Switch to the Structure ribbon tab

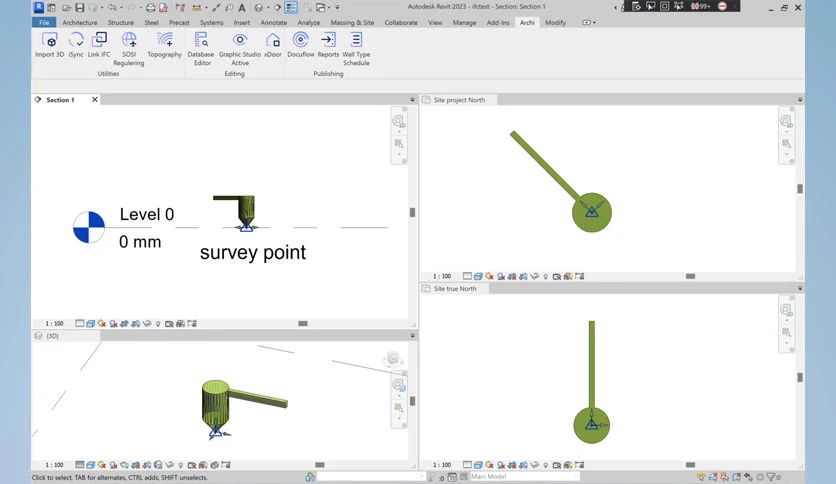click(121, 22)
